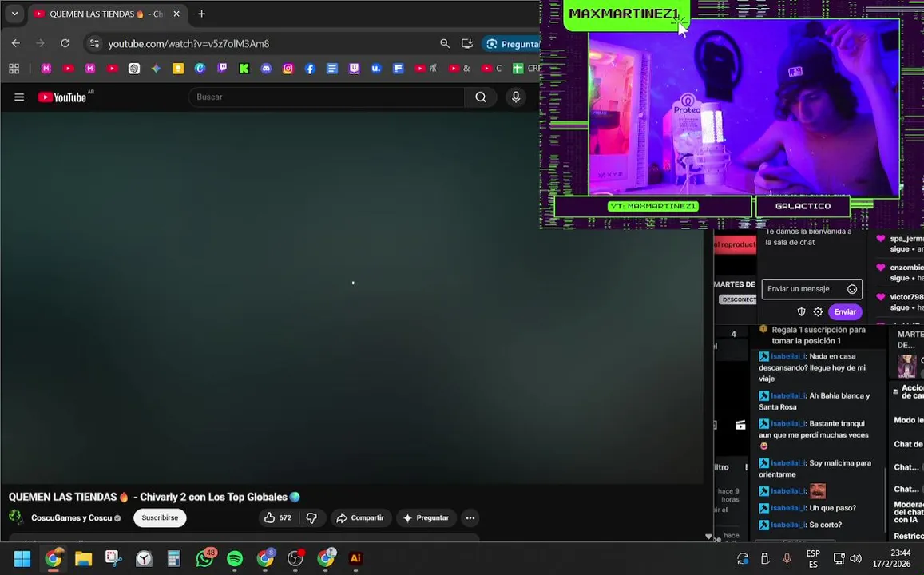Screen dimensions: 924x575
Task: Open a new browser tab
Action: (201, 14)
